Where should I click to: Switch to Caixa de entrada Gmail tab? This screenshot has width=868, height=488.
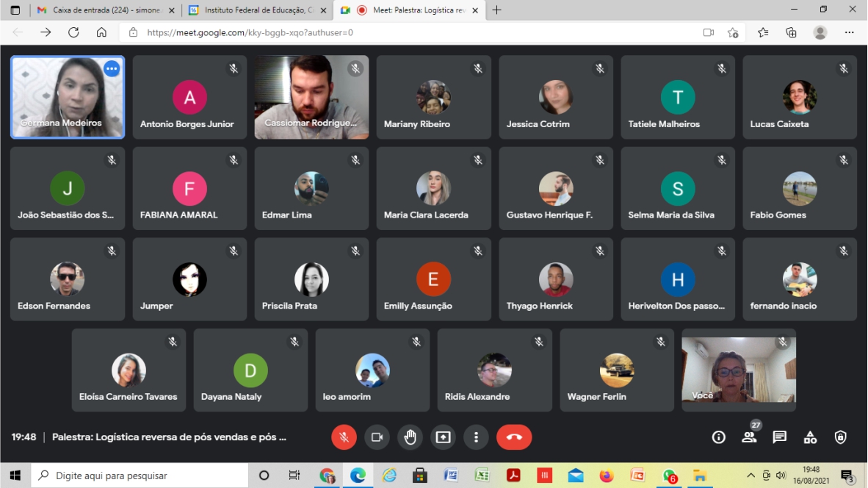[x=105, y=10]
